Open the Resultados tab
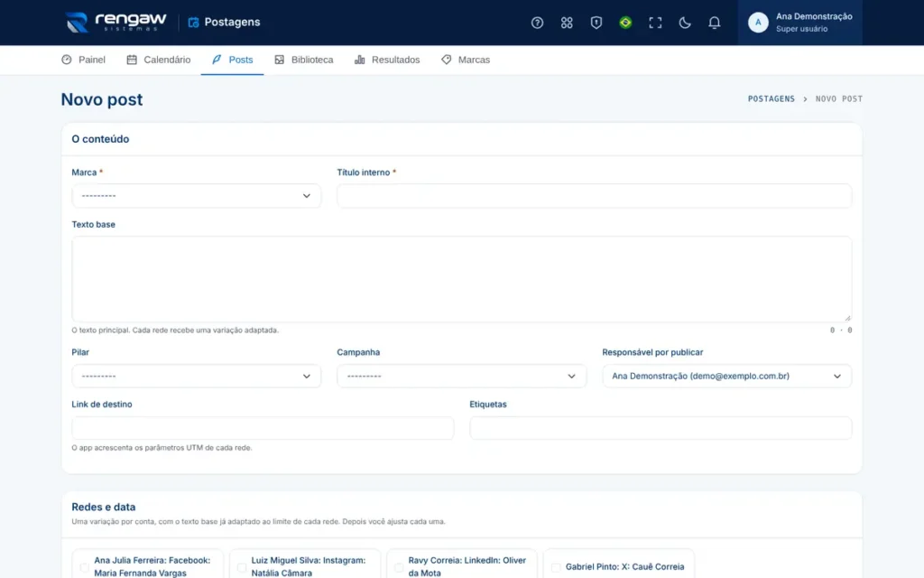 tap(387, 60)
